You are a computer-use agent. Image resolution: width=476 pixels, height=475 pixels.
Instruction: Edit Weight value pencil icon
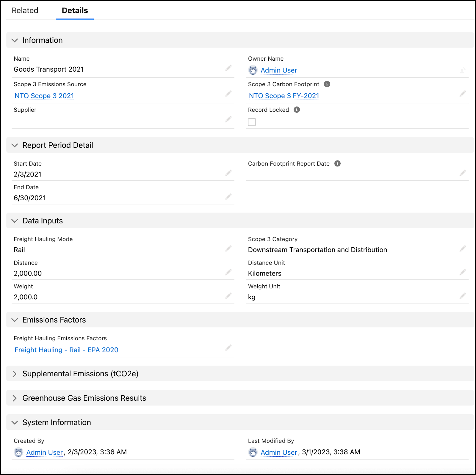(x=228, y=296)
